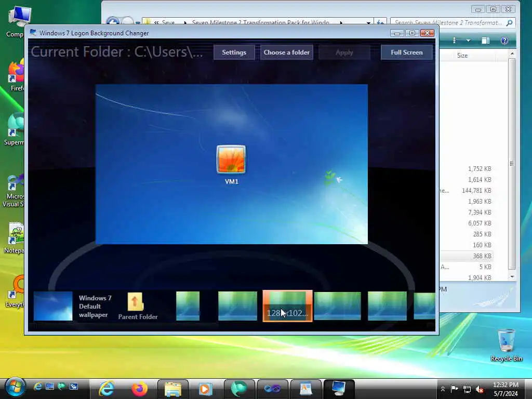Viewport: 532px width, 399px height.
Task: Open Firefox from the taskbar
Action: point(139,389)
